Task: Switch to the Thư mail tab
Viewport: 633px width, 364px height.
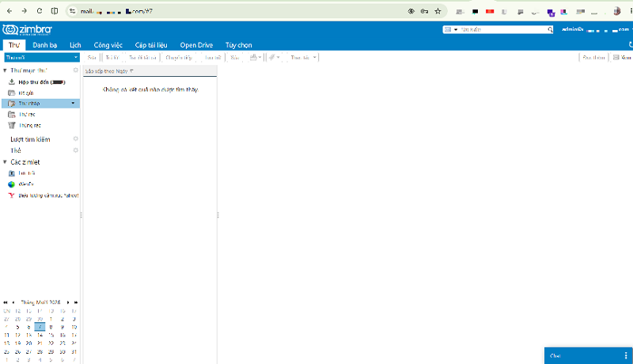Action: (14, 45)
